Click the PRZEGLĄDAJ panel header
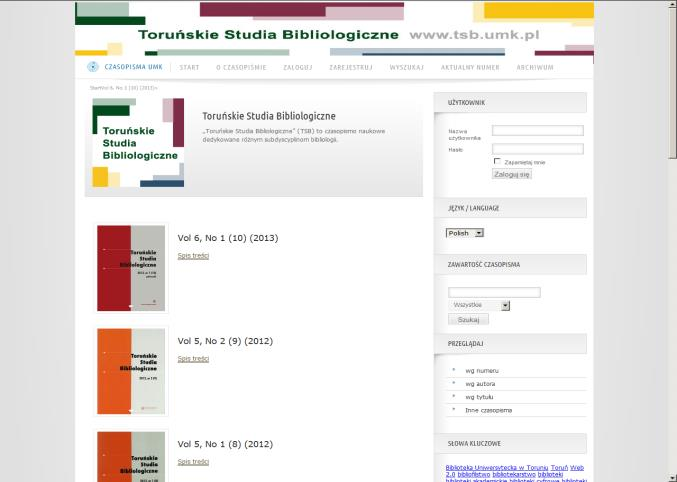677x482 pixels. tap(510, 344)
